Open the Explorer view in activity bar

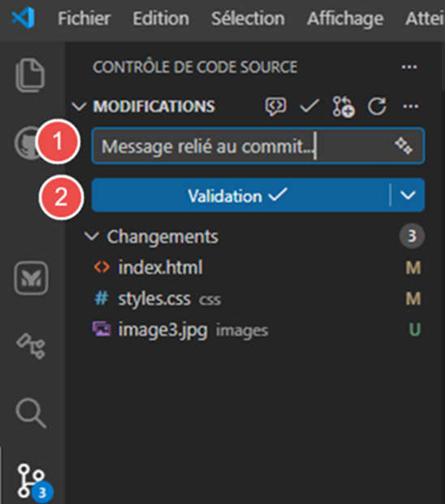tap(31, 75)
